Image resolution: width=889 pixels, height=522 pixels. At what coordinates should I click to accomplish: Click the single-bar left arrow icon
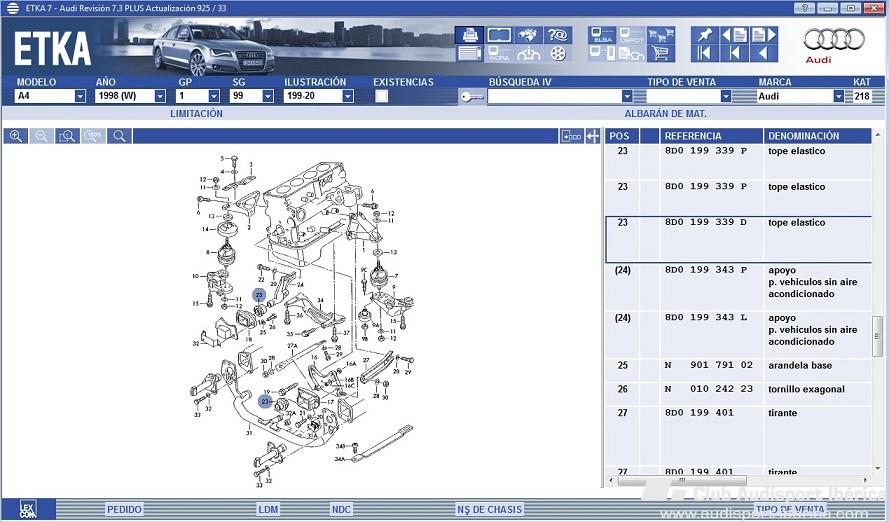pyautogui.click(x=734, y=54)
